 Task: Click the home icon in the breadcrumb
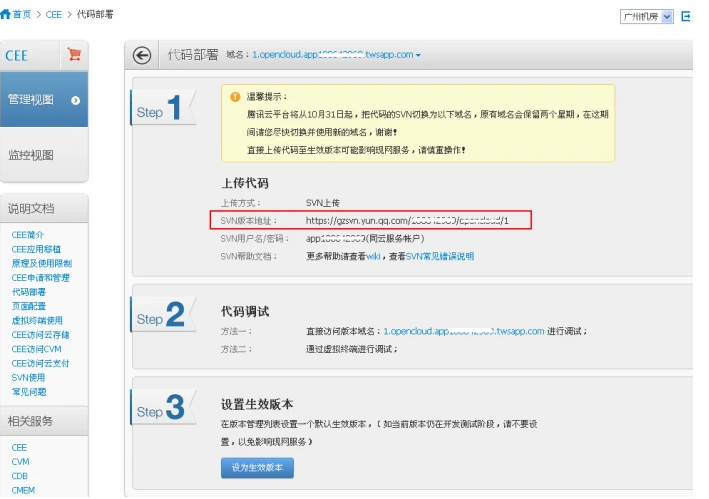[7, 15]
